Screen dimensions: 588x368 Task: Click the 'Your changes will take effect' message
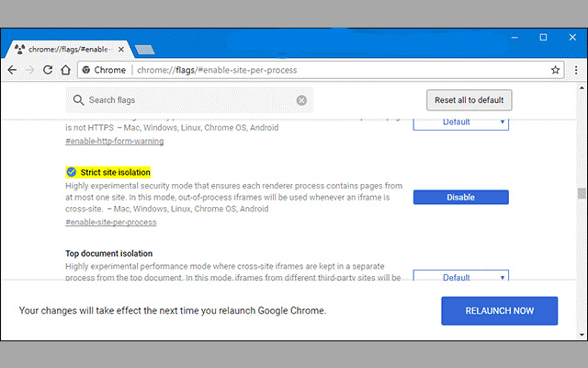coord(173,311)
